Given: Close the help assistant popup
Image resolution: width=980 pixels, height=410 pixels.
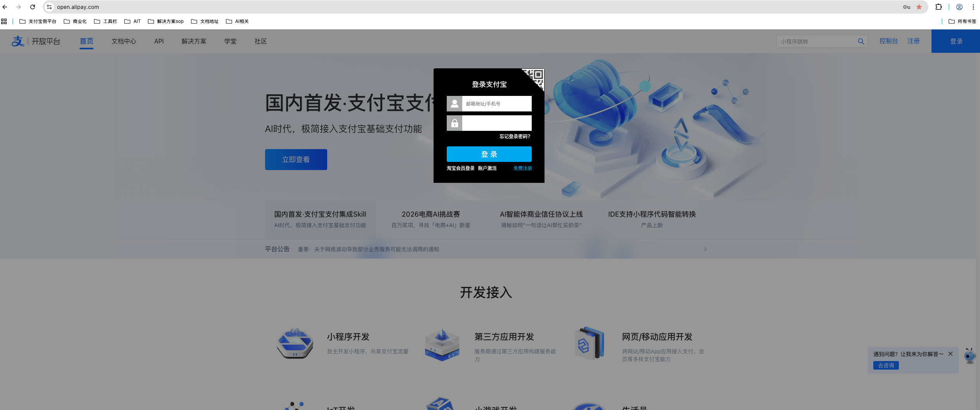Looking at the screenshot, I should point(951,354).
